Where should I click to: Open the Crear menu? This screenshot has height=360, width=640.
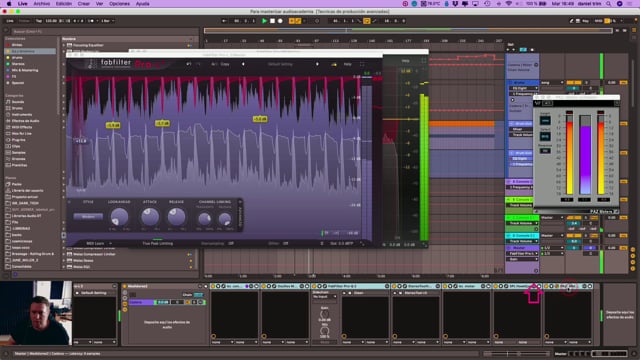point(84,4)
